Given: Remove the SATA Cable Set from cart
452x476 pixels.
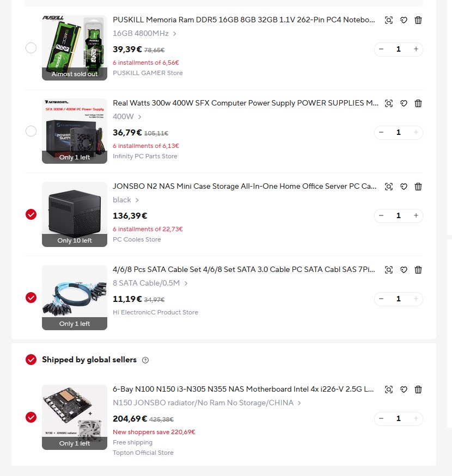Looking at the screenshot, I should click(418, 270).
